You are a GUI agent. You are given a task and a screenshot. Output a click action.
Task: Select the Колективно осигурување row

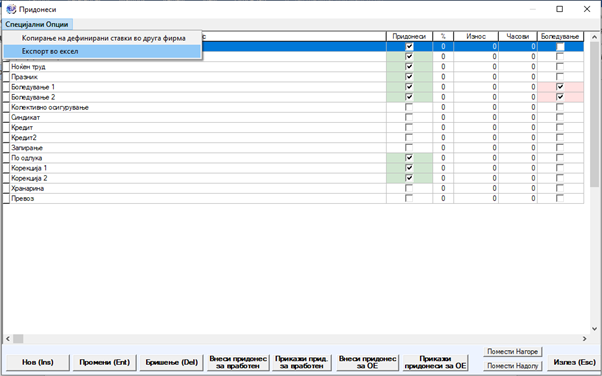[x=293, y=107]
